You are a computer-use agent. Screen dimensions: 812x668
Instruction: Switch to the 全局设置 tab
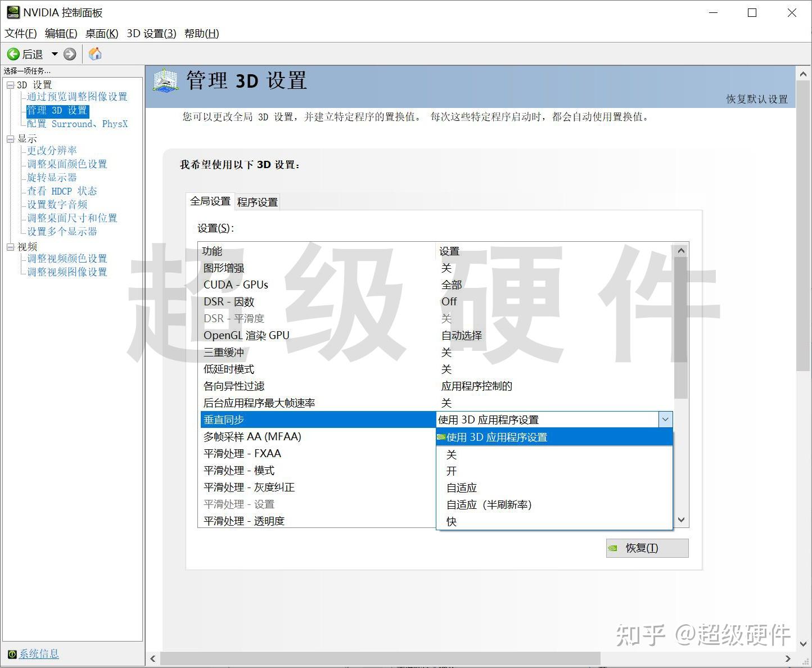(x=210, y=201)
